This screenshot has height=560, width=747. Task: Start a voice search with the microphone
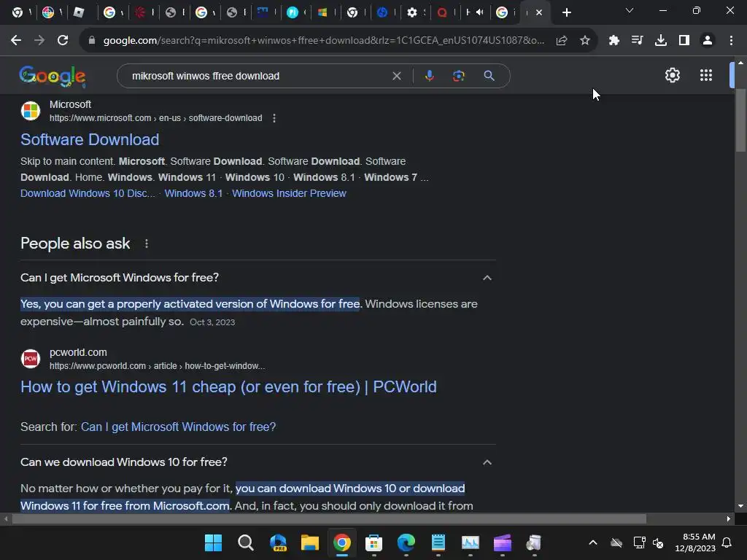pyautogui.click(x=429, y=76)
